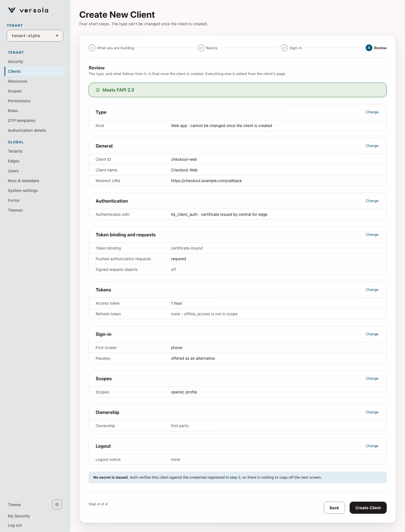Click the redirect URI https://checkout.example.com/callback
Image resolution: width=405 pixels, height=532 pixels.
[206, 181]
